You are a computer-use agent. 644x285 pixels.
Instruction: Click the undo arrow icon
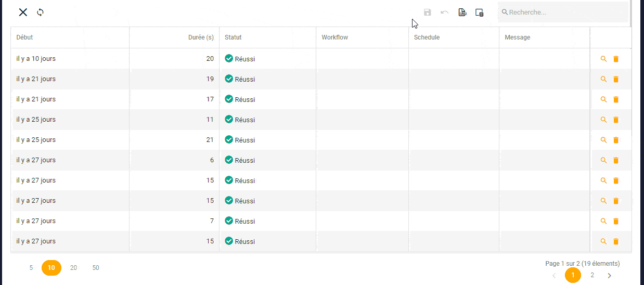coord(444,12)
